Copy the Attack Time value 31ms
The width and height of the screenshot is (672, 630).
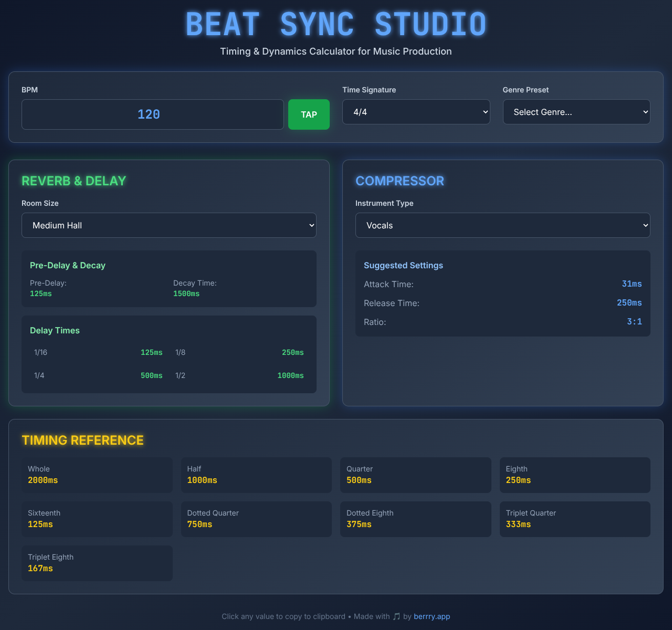tap(632, 284)
